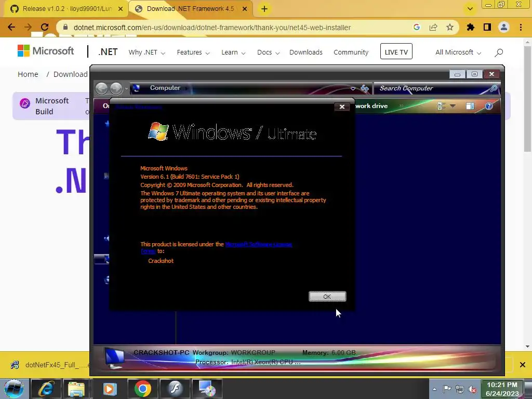
Task: Share this page icon in Chrome
Action: pyautogui.click(x=433, y=27)
